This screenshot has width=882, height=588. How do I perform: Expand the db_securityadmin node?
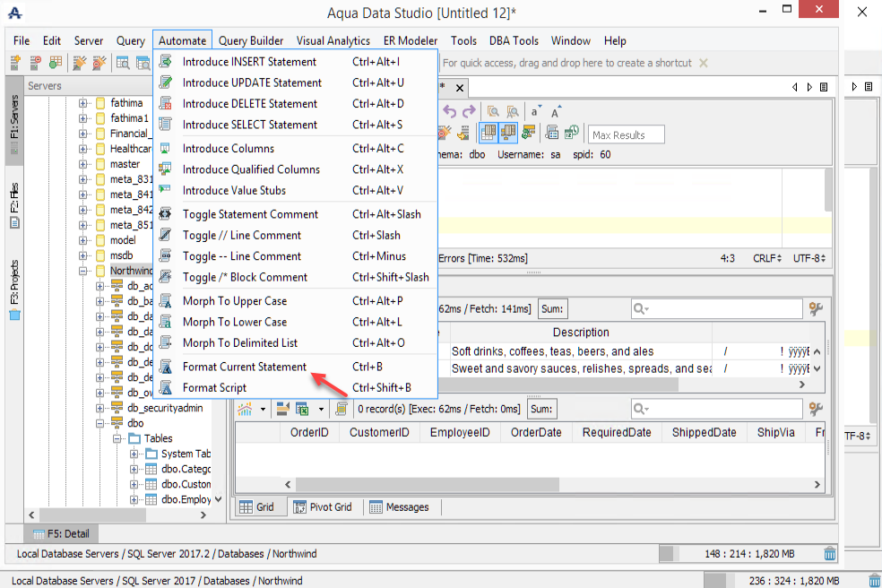pos(99,408)
